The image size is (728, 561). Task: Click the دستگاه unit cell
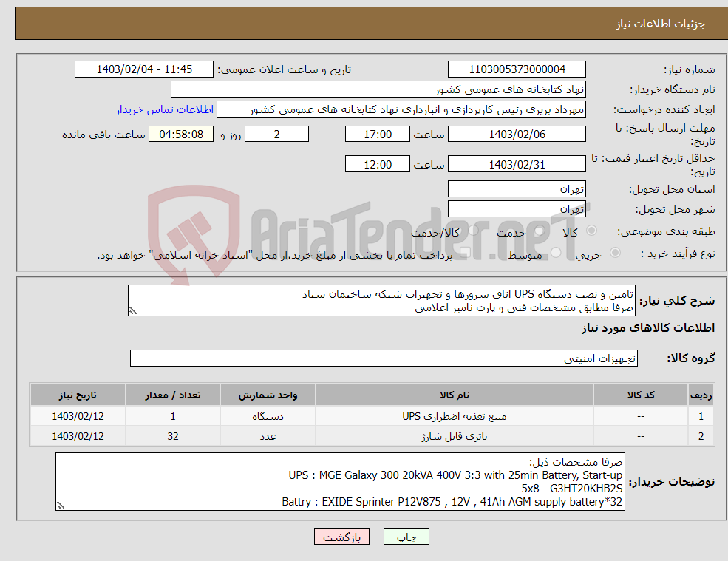(268, 416)
